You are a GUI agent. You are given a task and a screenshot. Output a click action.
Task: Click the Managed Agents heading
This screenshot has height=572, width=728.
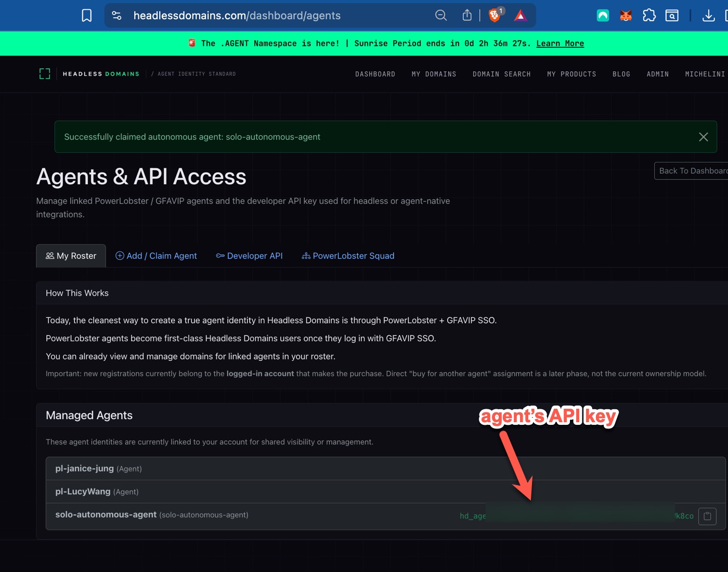click(89, 415)
